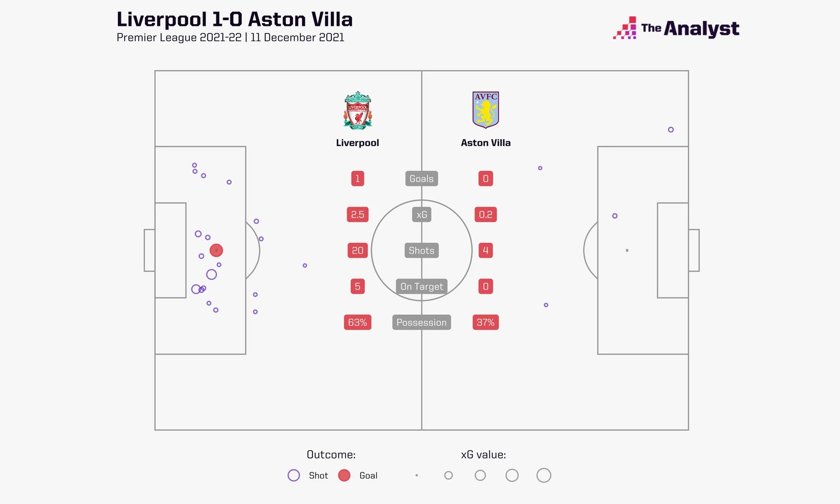Click the grey Goals stat label
This screenshot has height=504, width=840.
(x=422, y=179)
